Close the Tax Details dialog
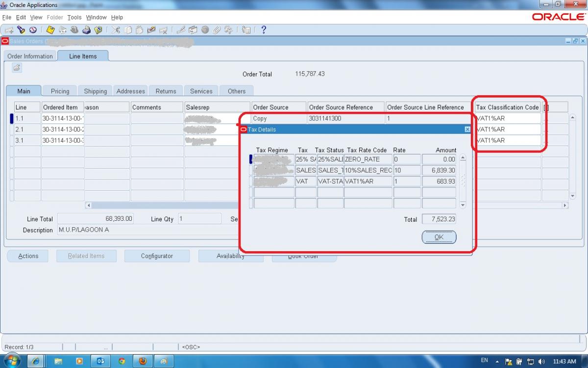The height and width of the screenshot is (368, 588). [467, 130]
